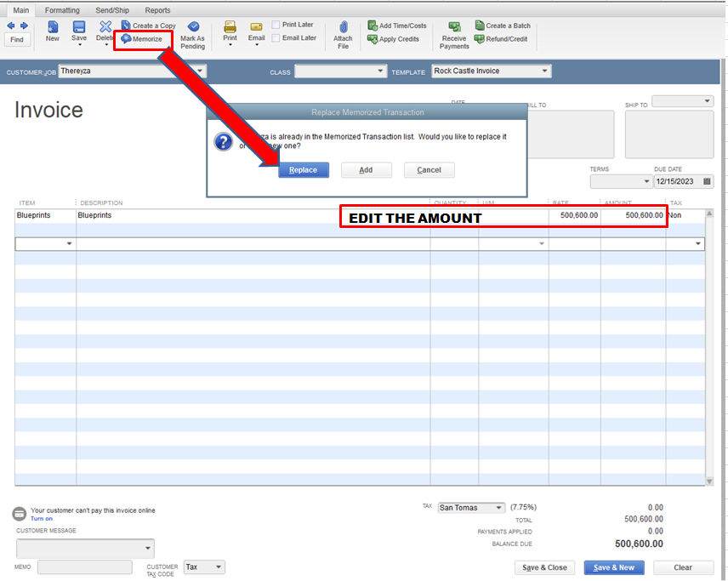Click the Turn on link

tap(42, 519)
